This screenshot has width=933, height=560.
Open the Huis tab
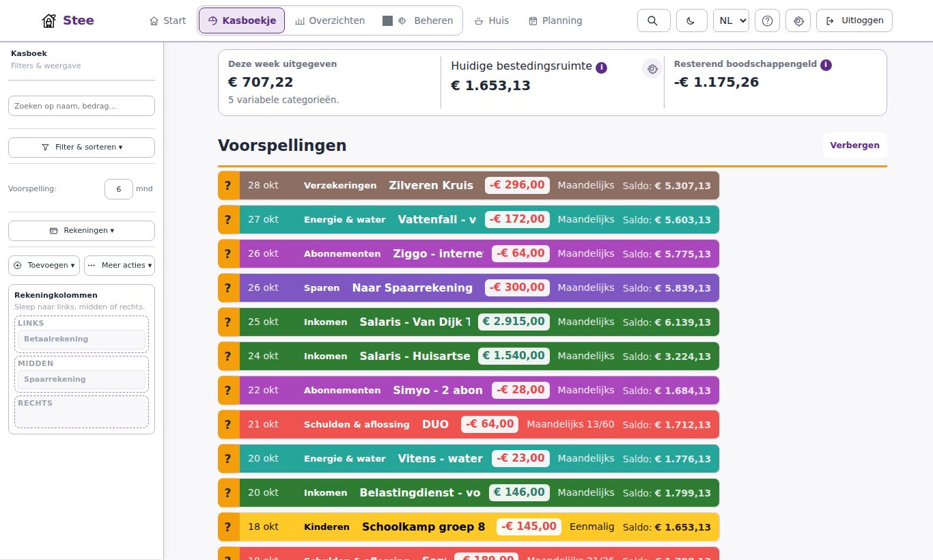tap(492, 20)
